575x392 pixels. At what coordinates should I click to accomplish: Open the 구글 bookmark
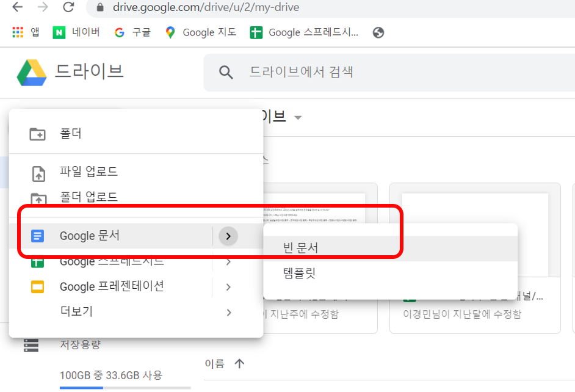pyautogui.click(x=132, y=32)
